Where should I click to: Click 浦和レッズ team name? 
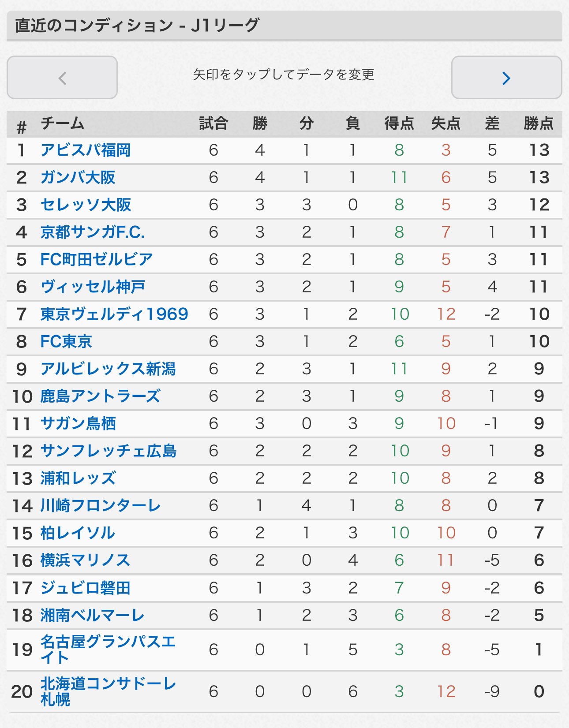(78, 478)
